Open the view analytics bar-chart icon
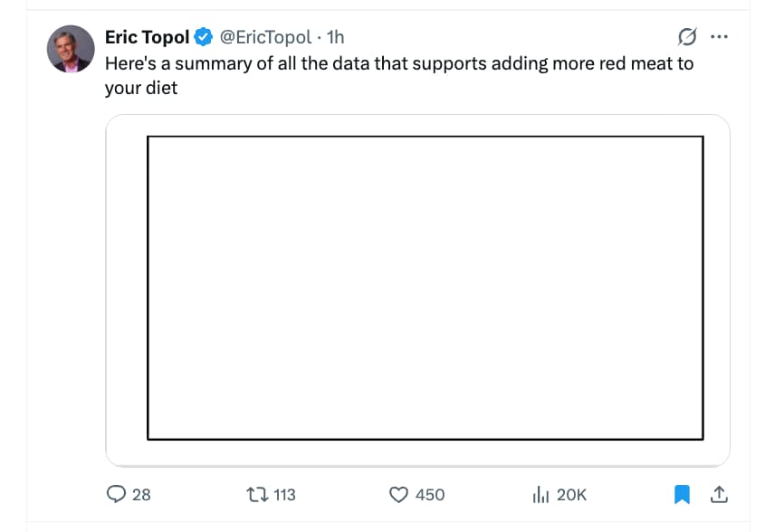 (541, 495)
